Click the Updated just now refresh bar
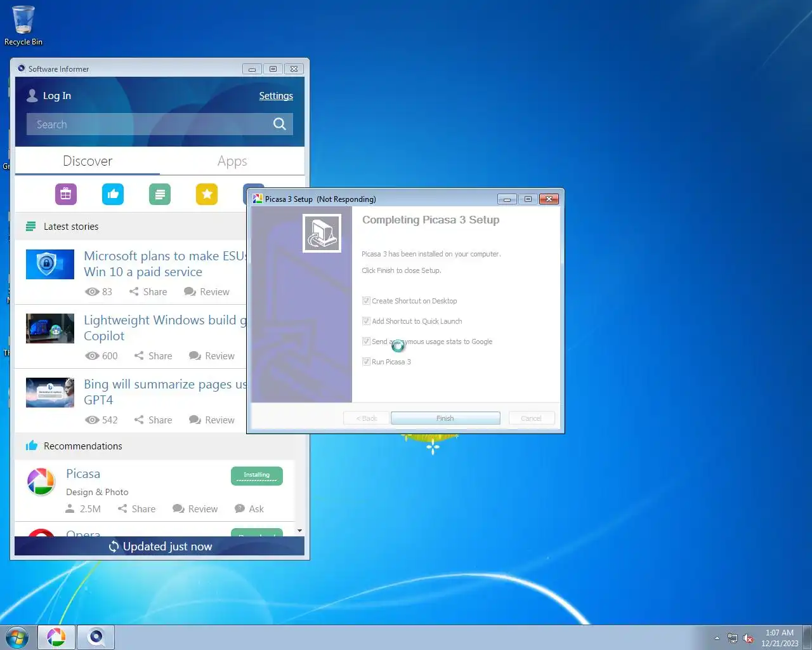 [x=160, y=547]
